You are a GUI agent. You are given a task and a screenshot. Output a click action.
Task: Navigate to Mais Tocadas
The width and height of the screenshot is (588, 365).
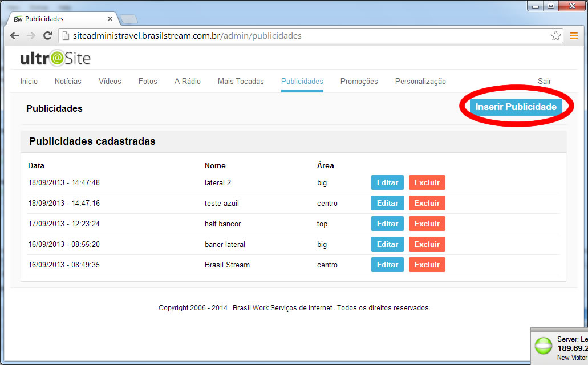[241, 82]
